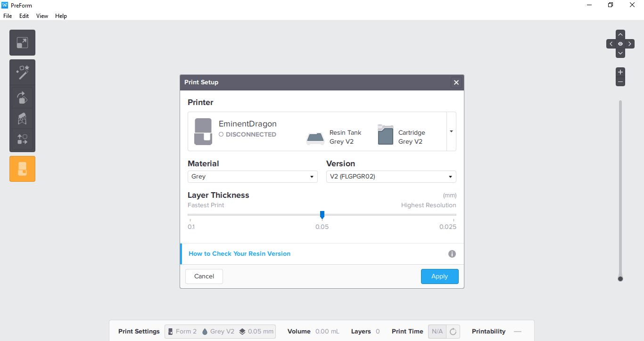Open the View menu
Screen dimensions: 644x341
coord(42,16)
